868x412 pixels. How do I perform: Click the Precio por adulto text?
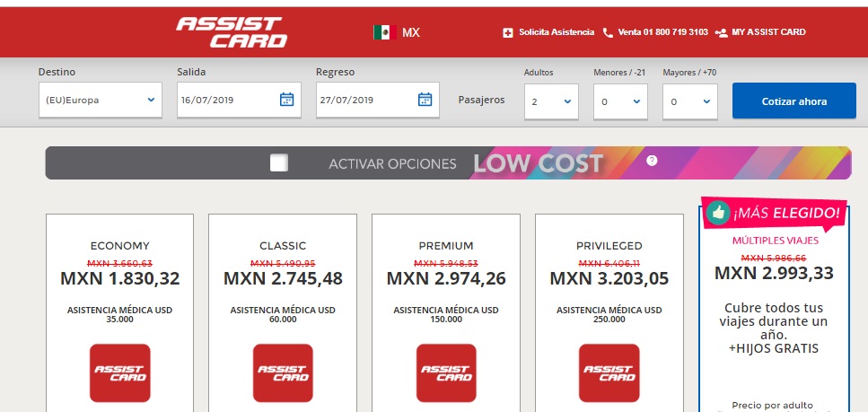[x=772, y=406]
